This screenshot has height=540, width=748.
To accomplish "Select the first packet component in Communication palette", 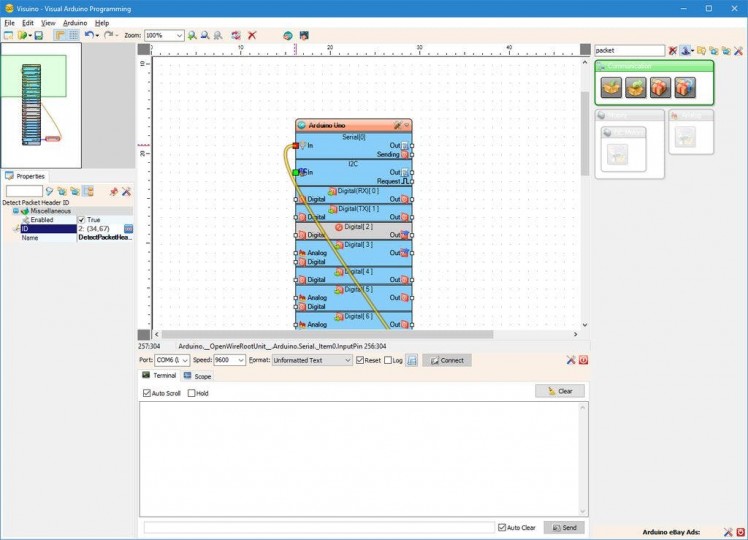I will pos(611,88).
